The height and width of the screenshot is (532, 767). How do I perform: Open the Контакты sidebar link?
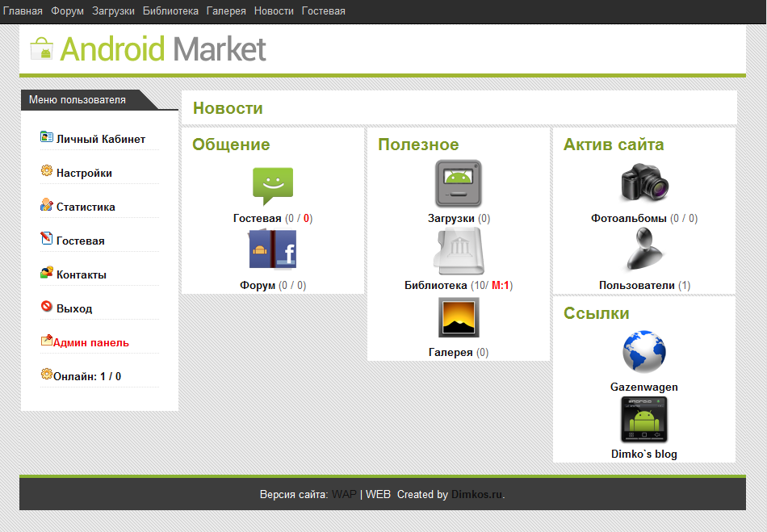(x=82, y=274)
